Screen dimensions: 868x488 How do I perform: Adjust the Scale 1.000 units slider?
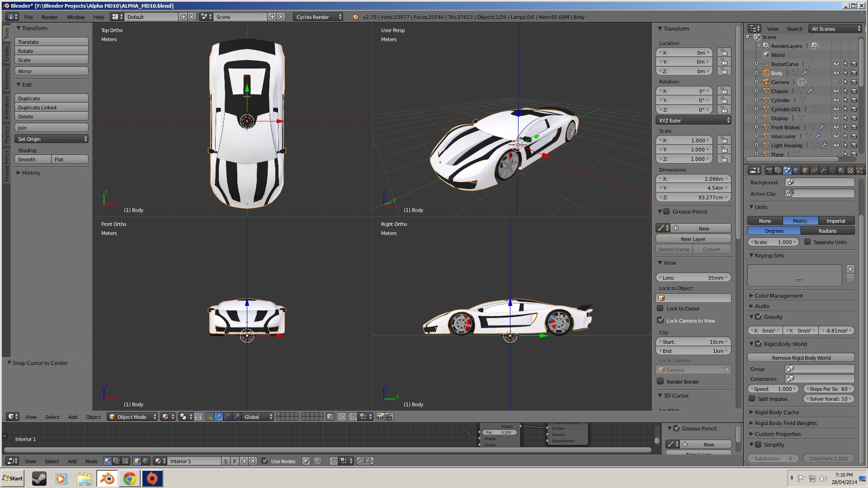point(773,242)
